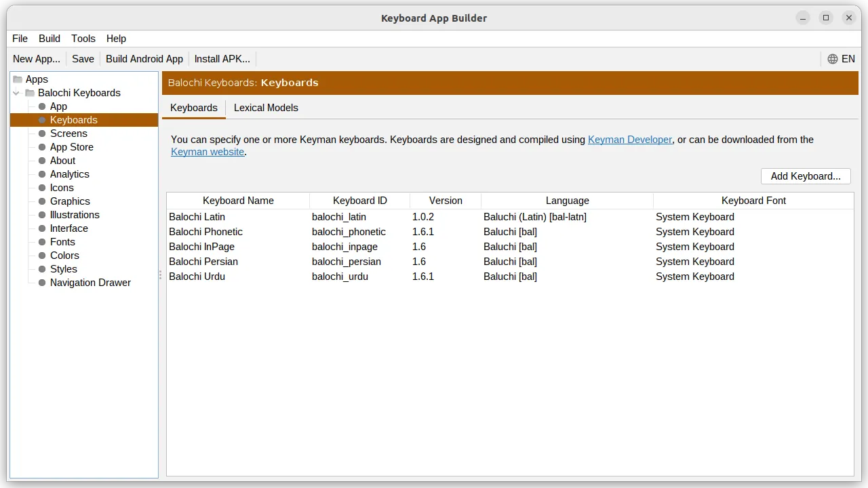
Task: Click the Balochi Keyboards project node
Action: (79, 93)
